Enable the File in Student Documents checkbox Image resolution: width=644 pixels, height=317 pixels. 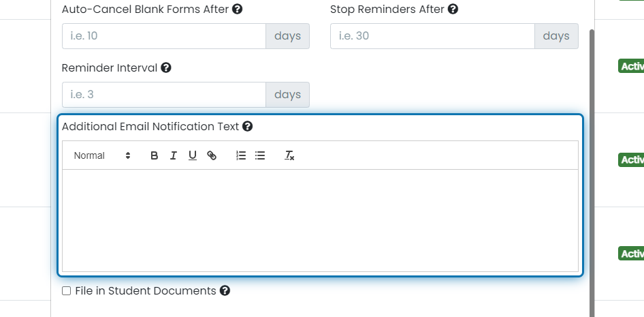pos(66,291)
